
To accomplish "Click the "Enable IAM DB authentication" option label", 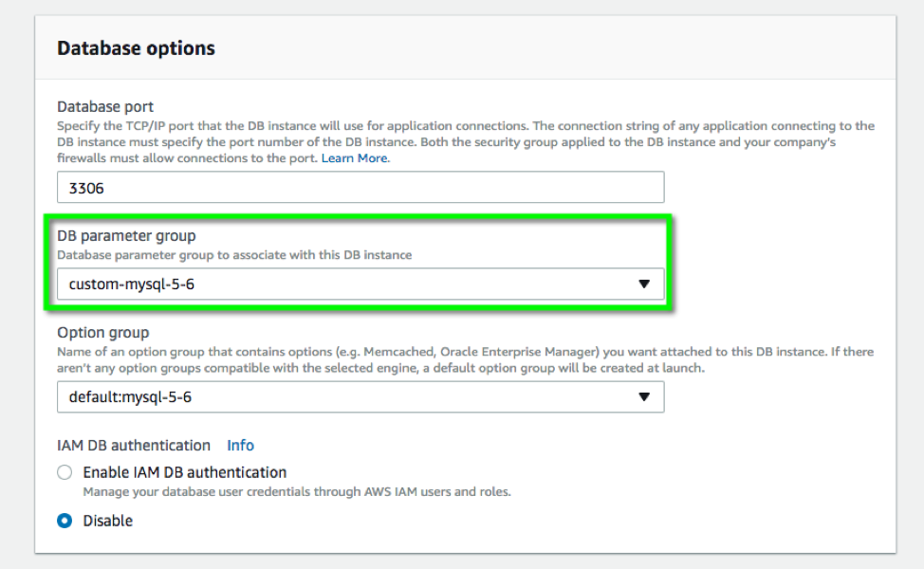I will tap(185, 472).
